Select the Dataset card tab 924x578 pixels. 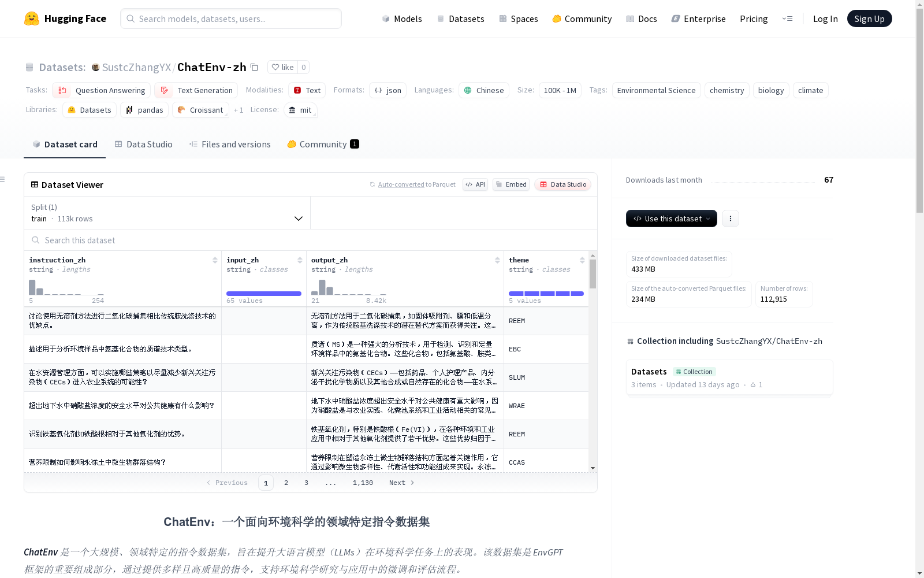pos(65,144)
